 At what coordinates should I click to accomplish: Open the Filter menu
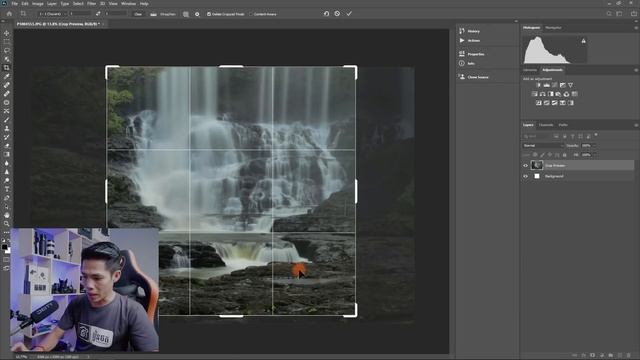point(91,4)
